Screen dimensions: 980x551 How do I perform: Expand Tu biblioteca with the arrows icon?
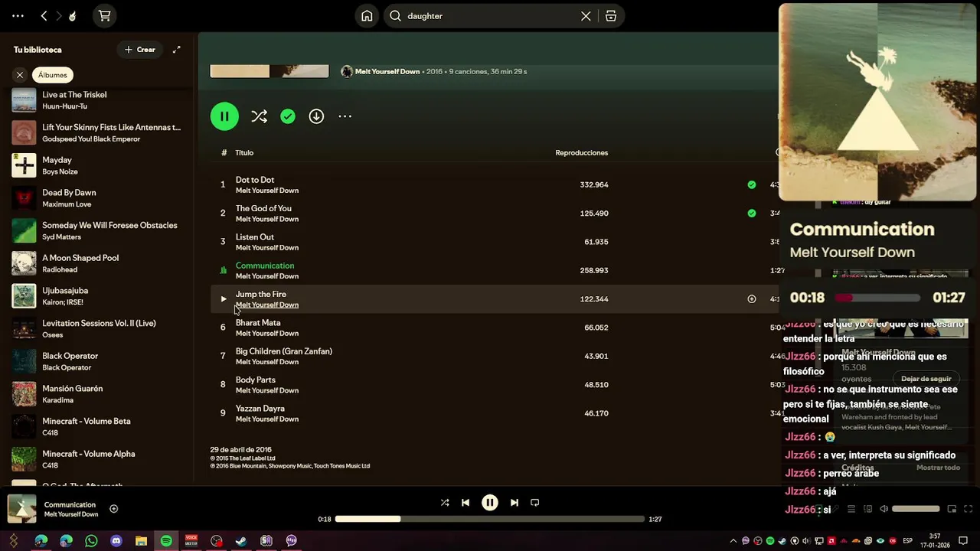pos(177,50)
